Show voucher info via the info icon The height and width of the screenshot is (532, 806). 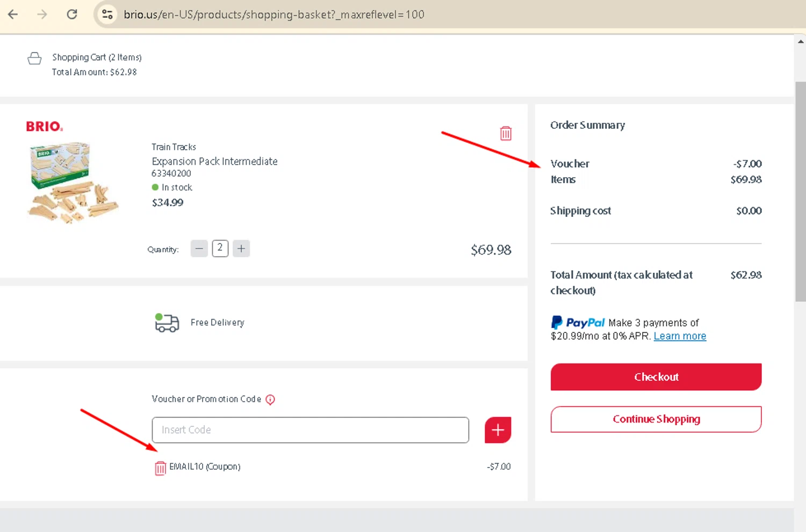point(270,399)
